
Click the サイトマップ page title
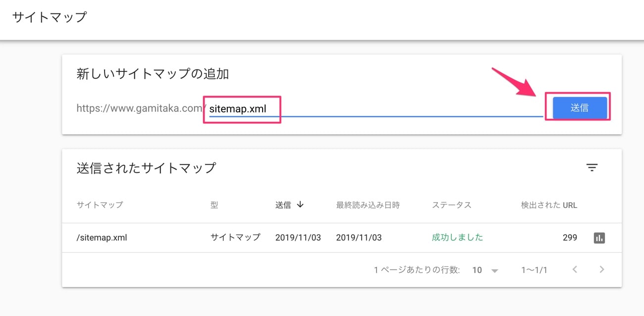(x=50, y=17)
